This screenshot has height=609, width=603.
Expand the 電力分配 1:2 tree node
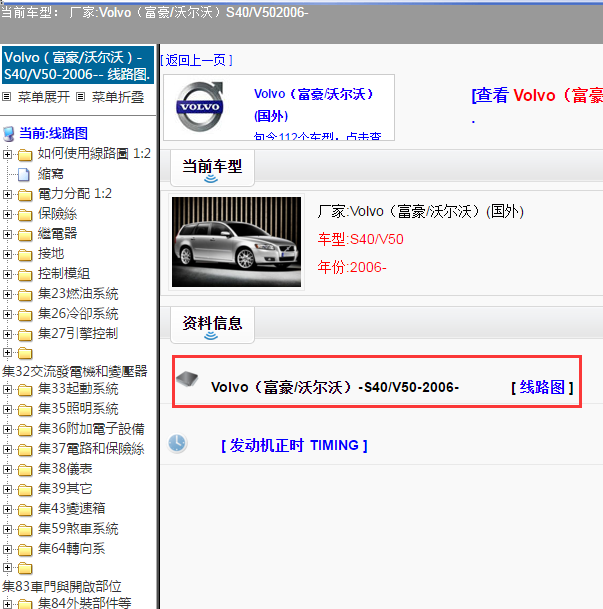click(7, 194)
